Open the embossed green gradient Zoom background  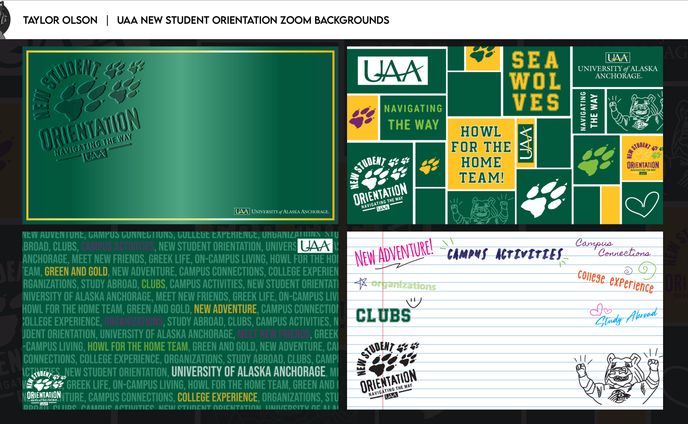180,135
